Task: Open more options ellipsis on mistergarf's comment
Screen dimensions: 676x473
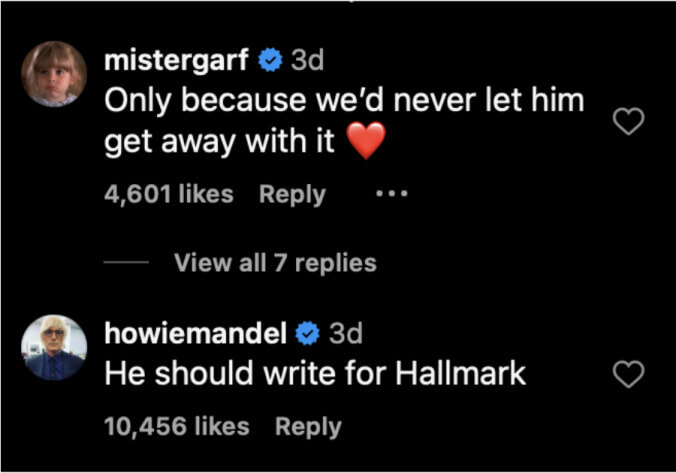Action: click(x=391, y=194)
